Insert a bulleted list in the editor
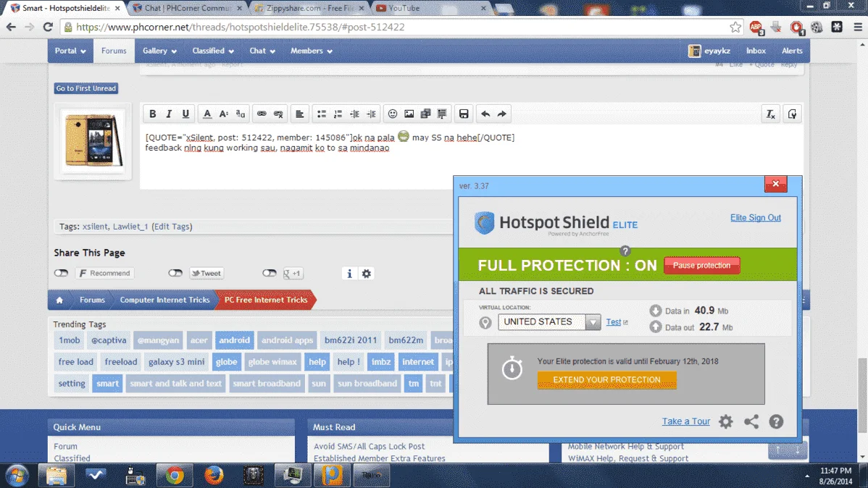Viewport: 868px width, 488px height. point(321,114)
